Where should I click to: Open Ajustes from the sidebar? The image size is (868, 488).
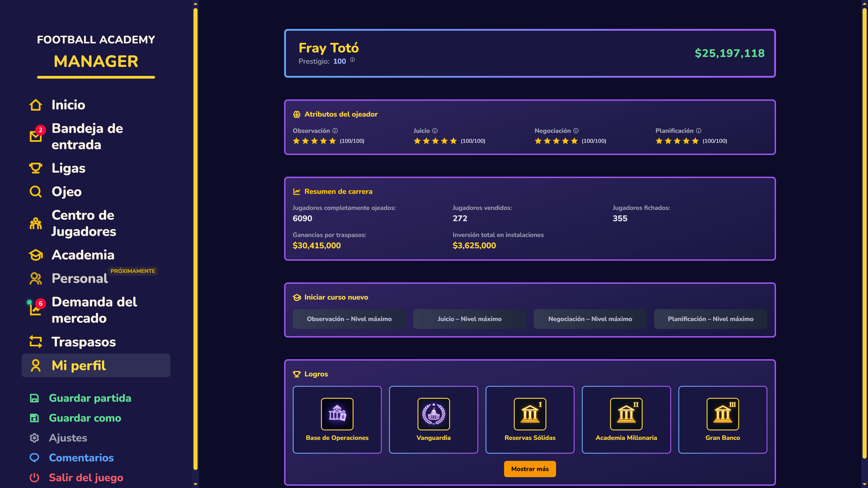[x=68, y=438]
